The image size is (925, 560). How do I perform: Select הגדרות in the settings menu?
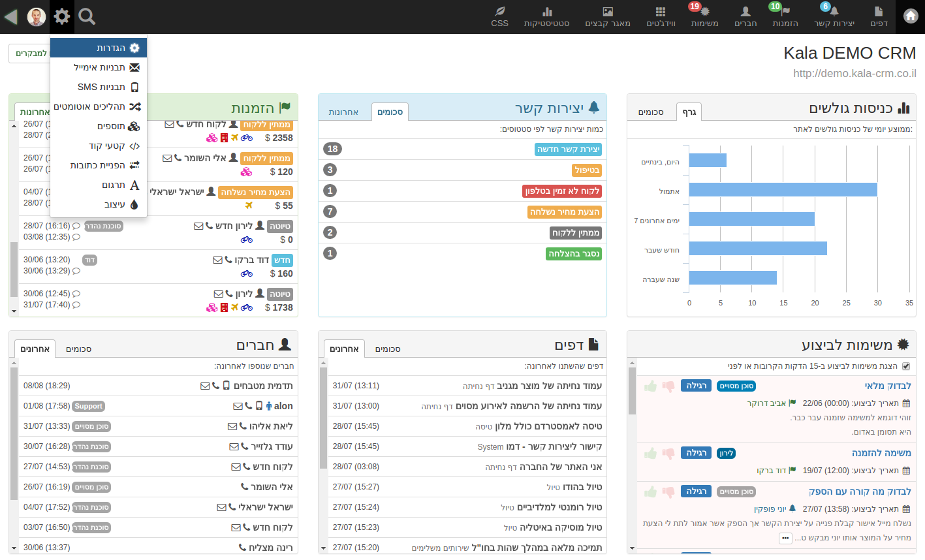[99, 48]
